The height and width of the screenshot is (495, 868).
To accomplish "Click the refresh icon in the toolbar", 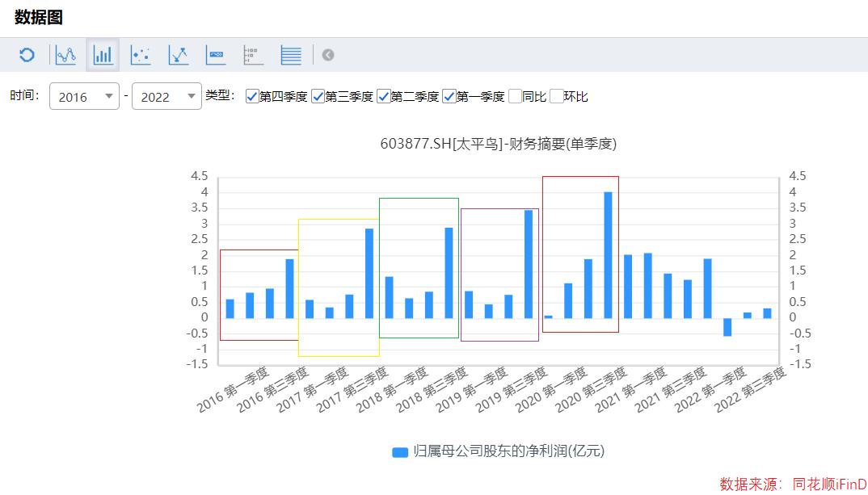I will tap(27, 55).
